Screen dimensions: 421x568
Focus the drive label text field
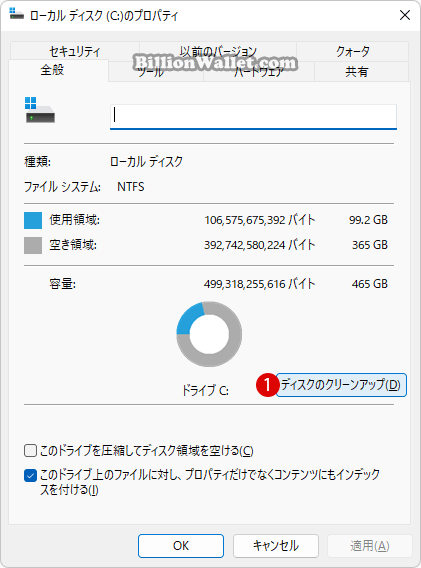[253, 116]
